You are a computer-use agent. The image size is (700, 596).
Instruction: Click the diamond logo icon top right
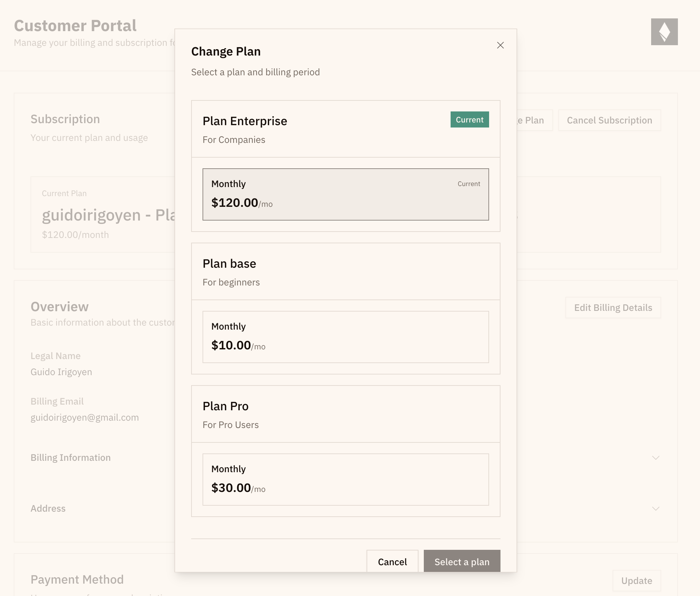coord(664,32)
